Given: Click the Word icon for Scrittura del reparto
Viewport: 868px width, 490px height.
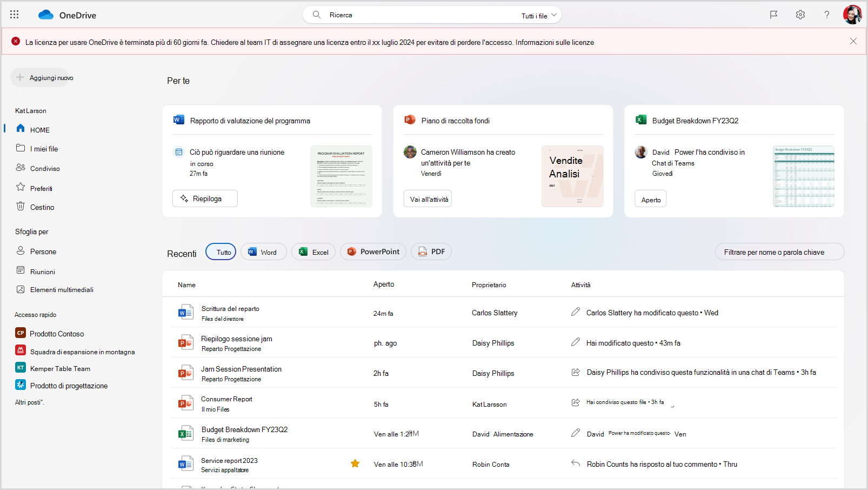Looking at the screenshot, I should pos(185,313).
